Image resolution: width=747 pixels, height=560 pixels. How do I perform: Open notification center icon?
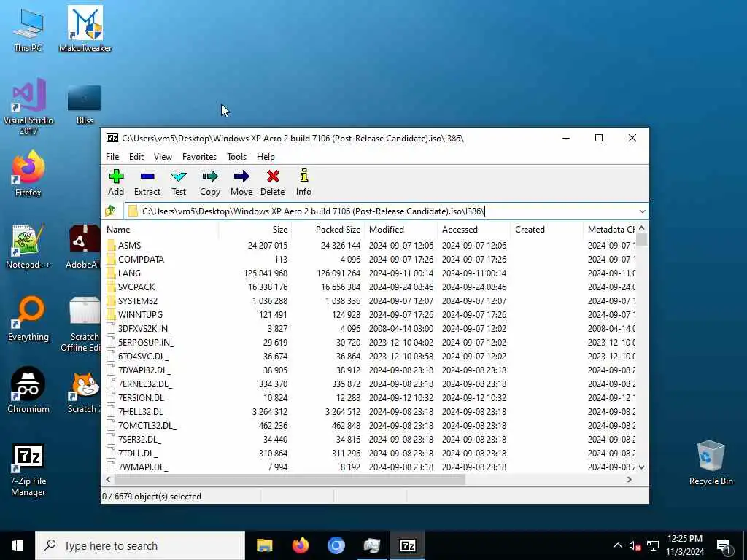click(x=724, y=545)
